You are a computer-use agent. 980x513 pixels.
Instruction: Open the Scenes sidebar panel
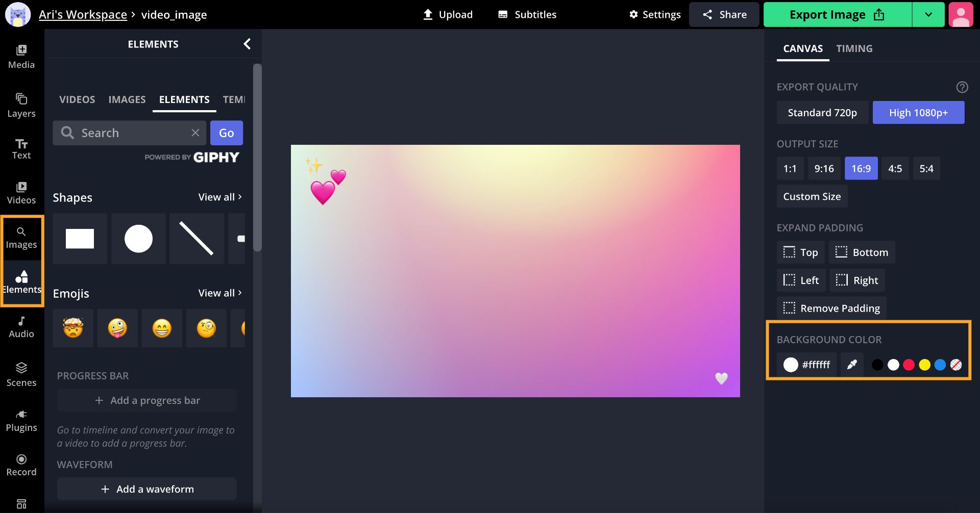coord(21,374)
